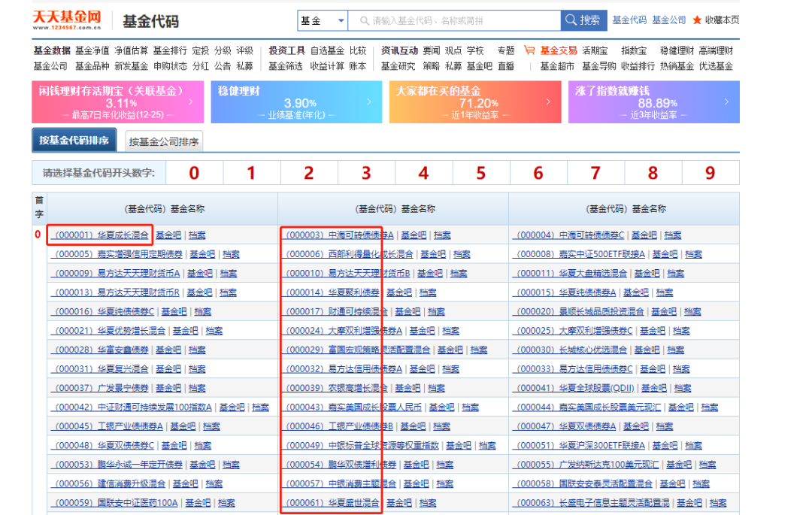Open fund (000031) 华夏复兴混合
Viewport: 812px width, 515px height.
pos(101,369)
